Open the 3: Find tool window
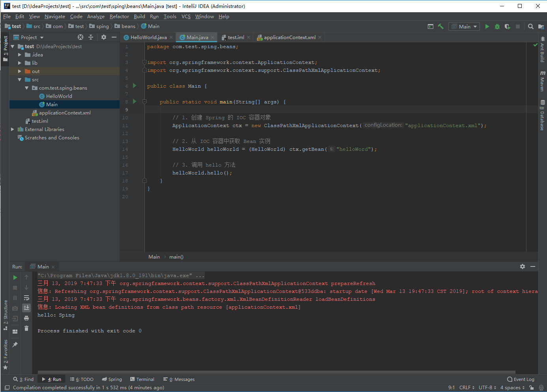The height and width of the screenshot is (392, 547). [23, 379]
